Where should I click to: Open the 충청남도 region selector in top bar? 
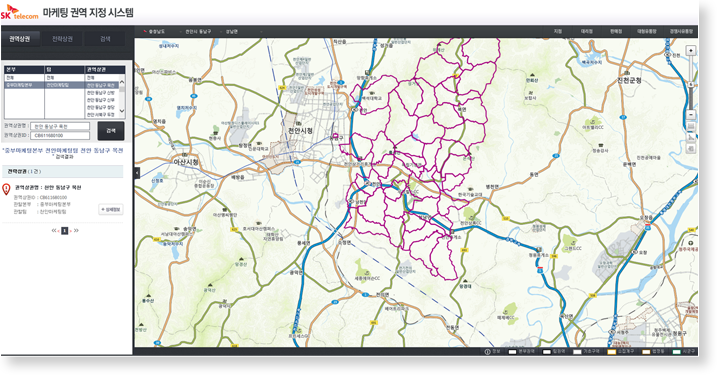[156, 32]
